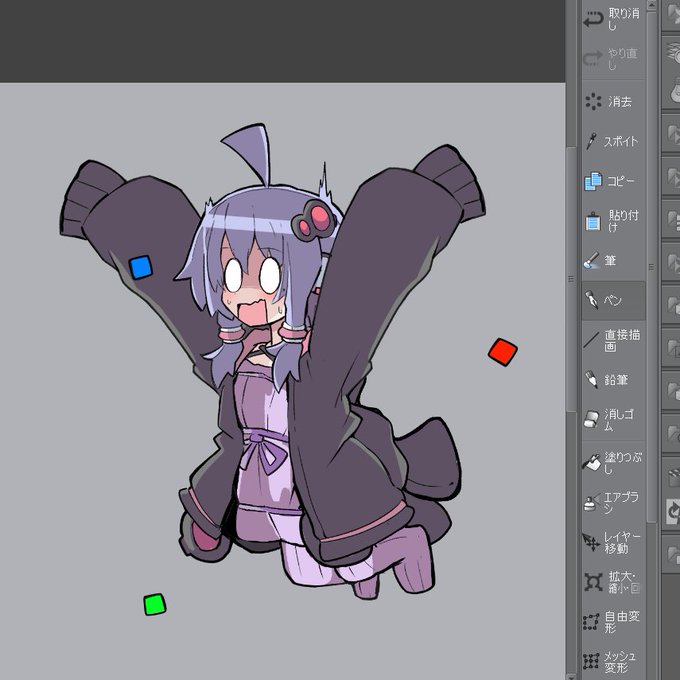Start the メッシュ変形 mesh transform

coord(613,661)
